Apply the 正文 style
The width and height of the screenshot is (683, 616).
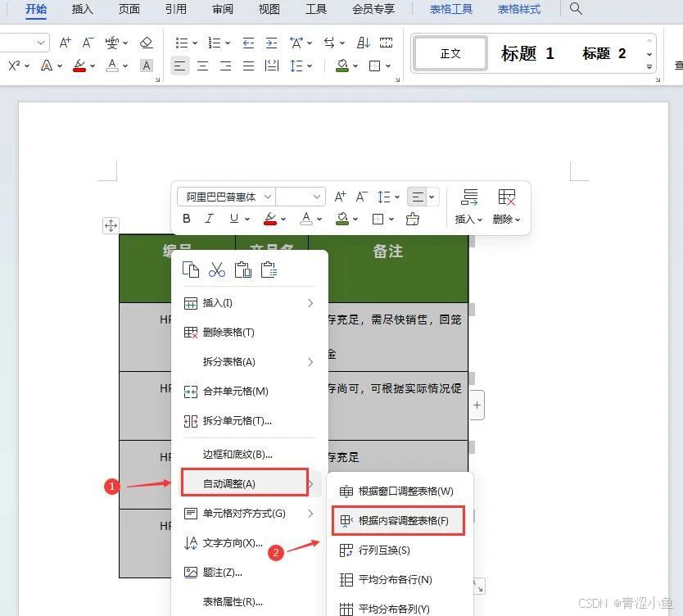click(x=450, y=53)
